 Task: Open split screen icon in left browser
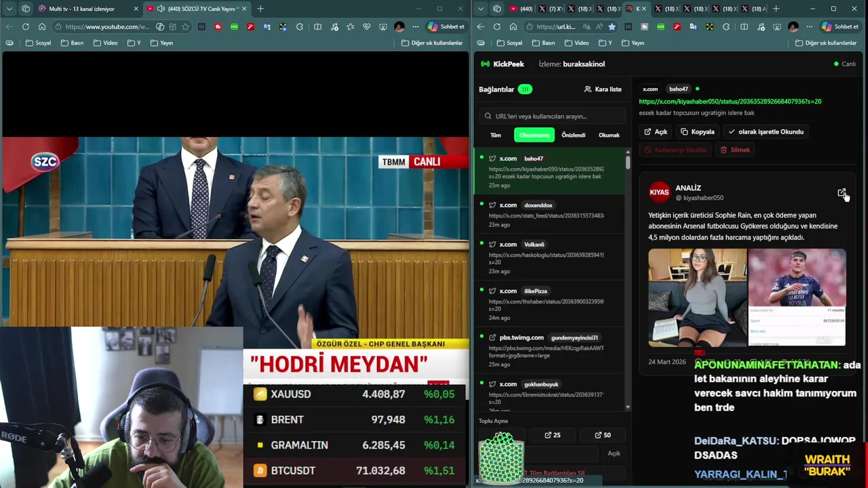tap(317, 26)
